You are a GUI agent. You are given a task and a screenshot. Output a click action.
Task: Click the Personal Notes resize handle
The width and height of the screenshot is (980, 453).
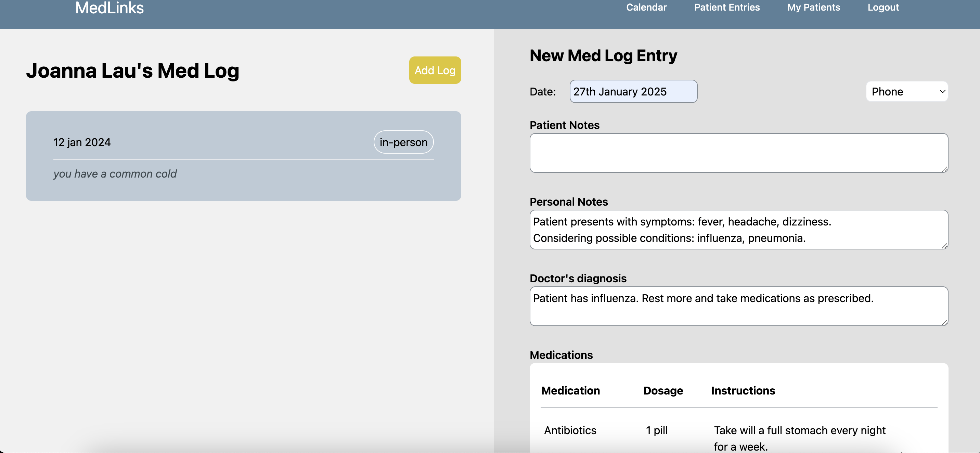tap(945, 246)
